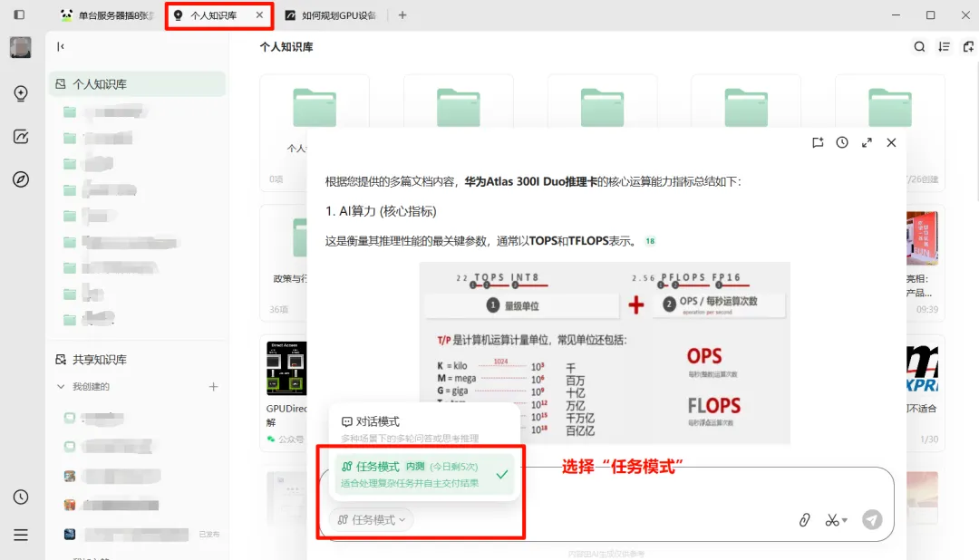
Task: Choose 对话模式 from the mode menu
Action: [x=424, y=429]
